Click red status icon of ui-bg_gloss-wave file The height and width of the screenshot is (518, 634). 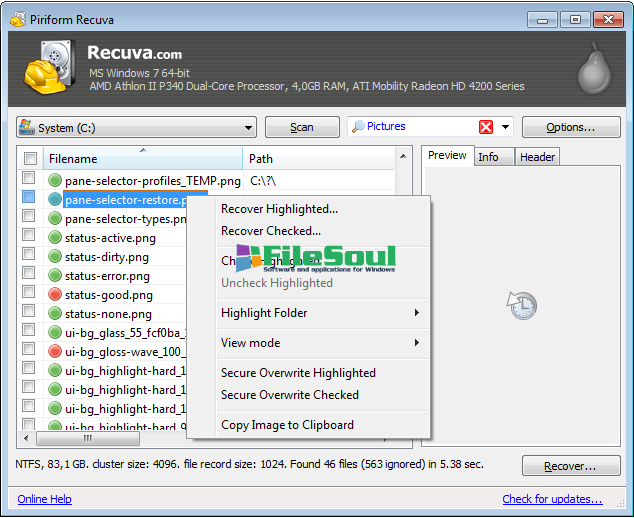coord(55,352)
